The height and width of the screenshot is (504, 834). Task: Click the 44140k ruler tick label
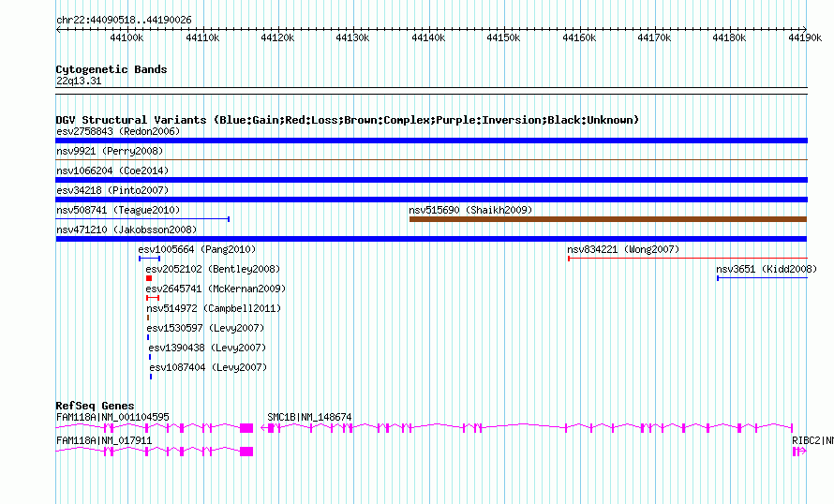click(x=428, y=37)
